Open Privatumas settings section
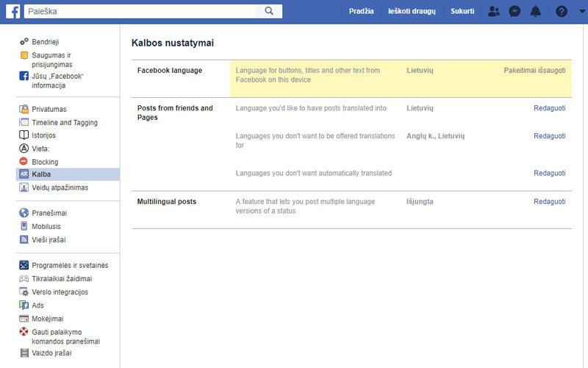Image resolution: width=588 pixels, height=368 pixels. pyautogui.click(x=49, y=109)
